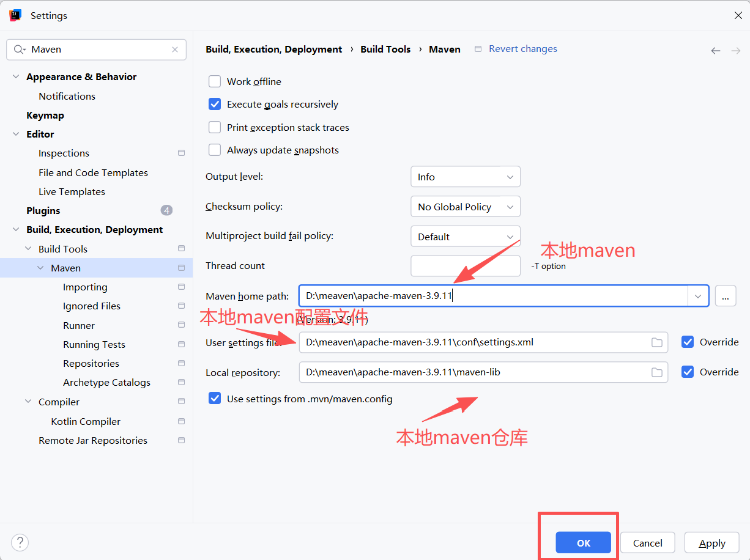Image resolution: width=750 pixels, height=560 pixels.
Task: Click the OK button
Action: pos(584,543)
